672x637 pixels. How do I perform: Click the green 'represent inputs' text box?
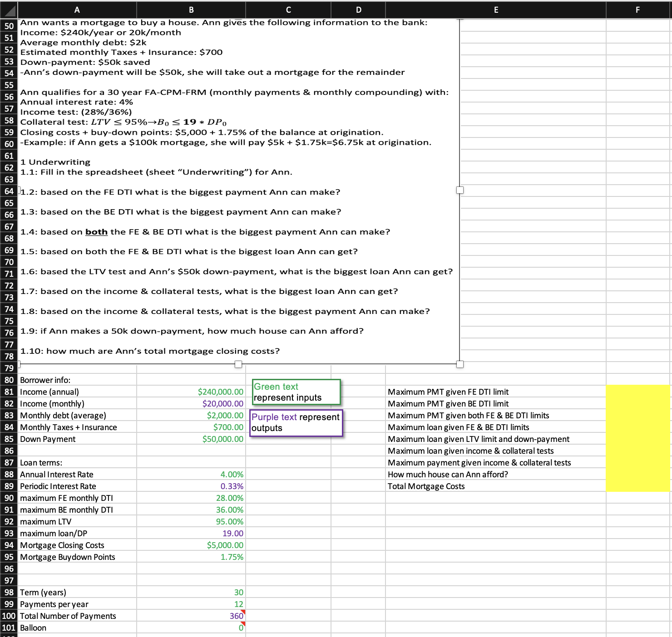[295, 392]
